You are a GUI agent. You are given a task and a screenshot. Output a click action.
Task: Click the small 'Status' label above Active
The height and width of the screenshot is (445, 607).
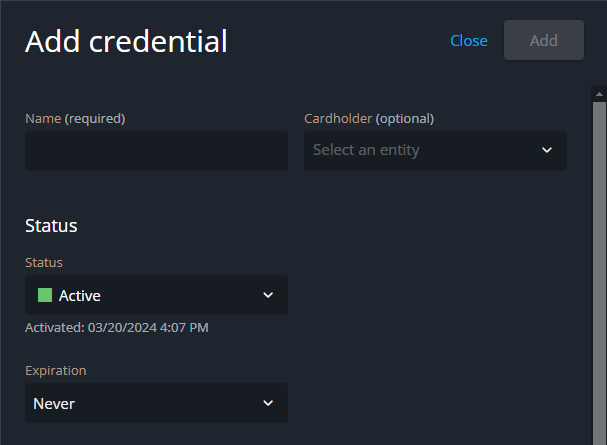44,262
